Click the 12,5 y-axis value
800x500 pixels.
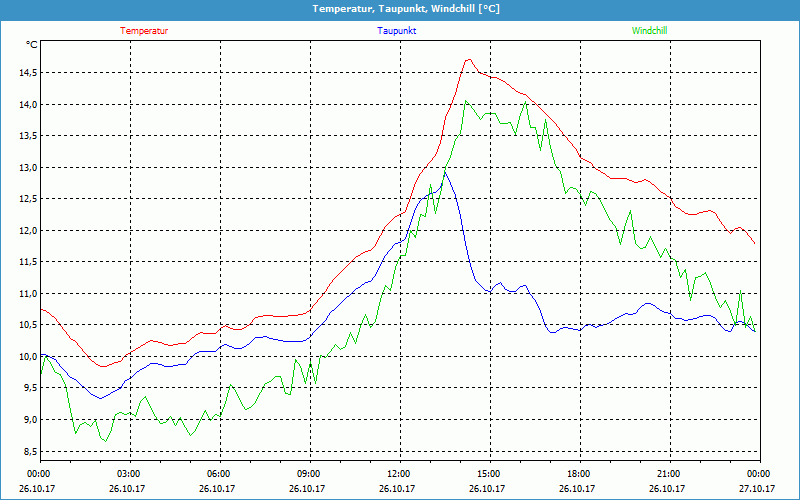point(28,199)
